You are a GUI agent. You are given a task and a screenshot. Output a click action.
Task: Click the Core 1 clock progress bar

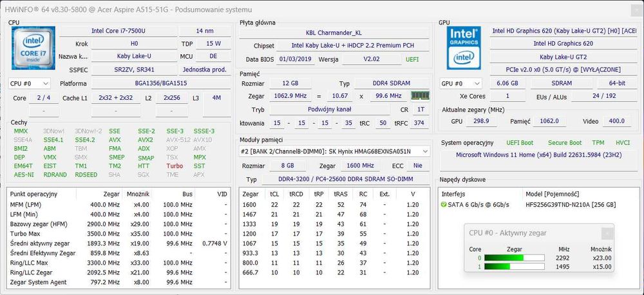tap(514, 267)
